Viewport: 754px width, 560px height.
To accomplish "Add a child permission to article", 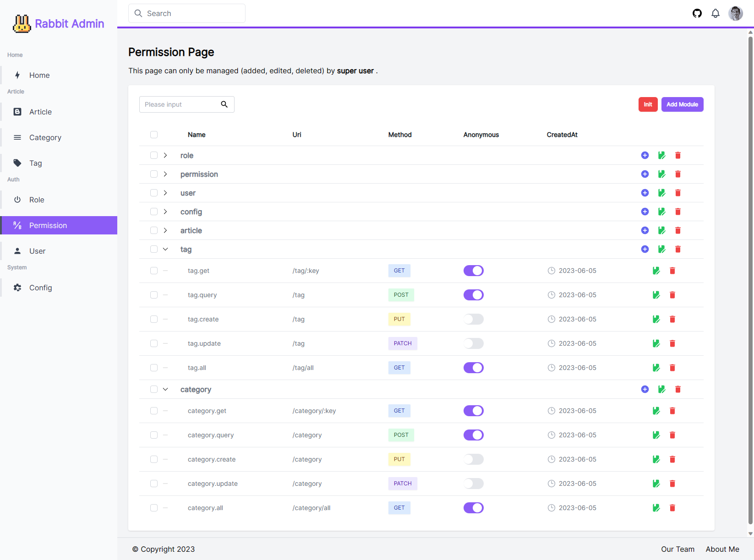I will click(645, 230).
